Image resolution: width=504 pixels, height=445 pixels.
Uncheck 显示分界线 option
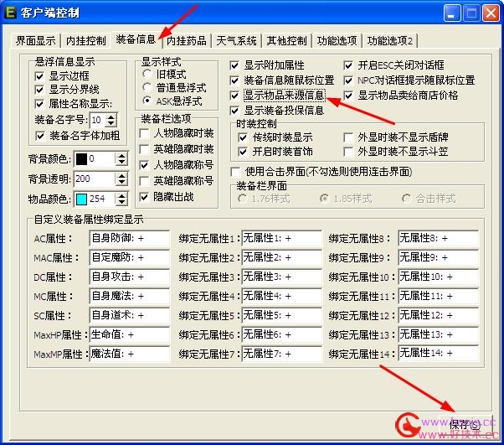point(39,90)
